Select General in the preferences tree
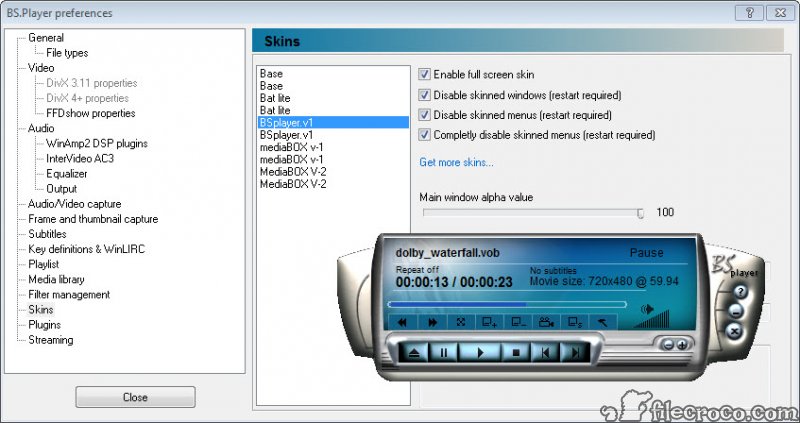 click(x=46, y=38)
